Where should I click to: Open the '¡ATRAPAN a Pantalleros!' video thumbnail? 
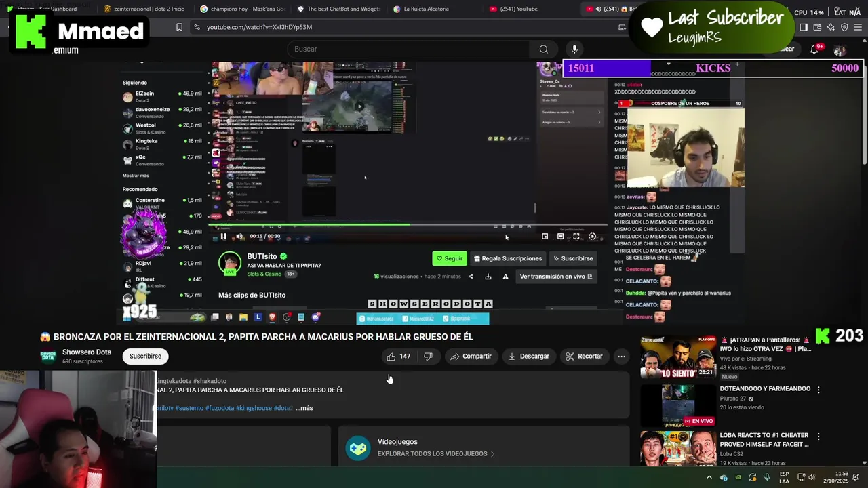(678, 357)
